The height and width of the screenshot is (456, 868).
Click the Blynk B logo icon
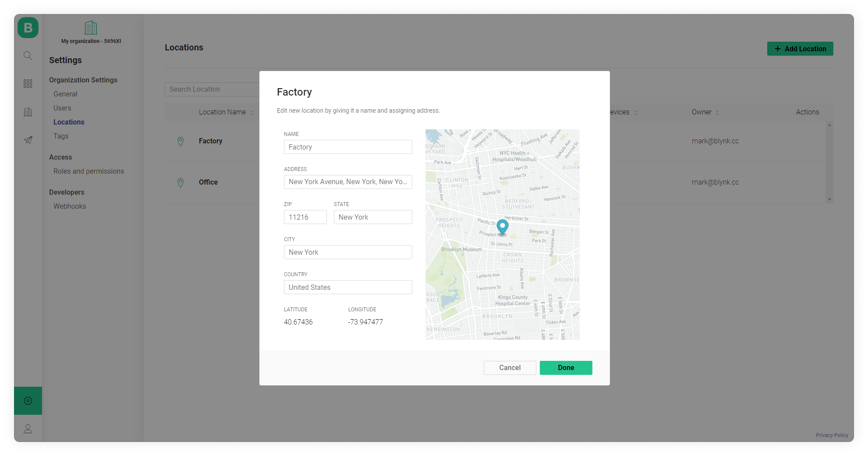[28, 28]
